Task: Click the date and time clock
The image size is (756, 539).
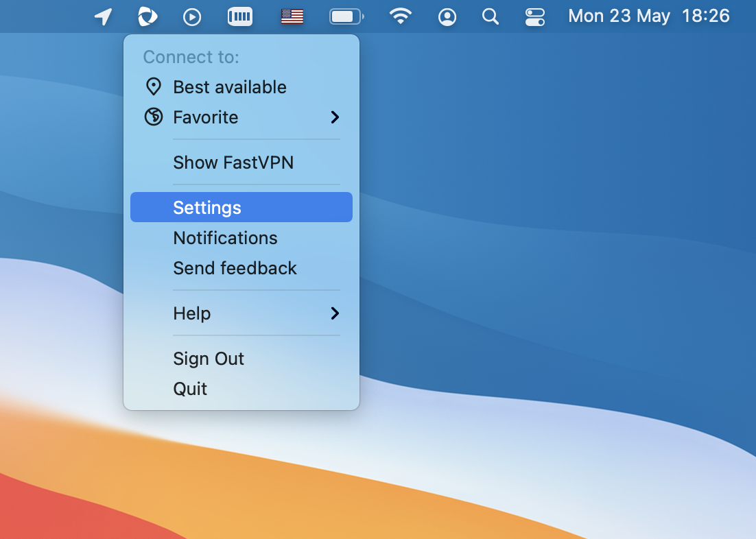Action: click(649, 16)
